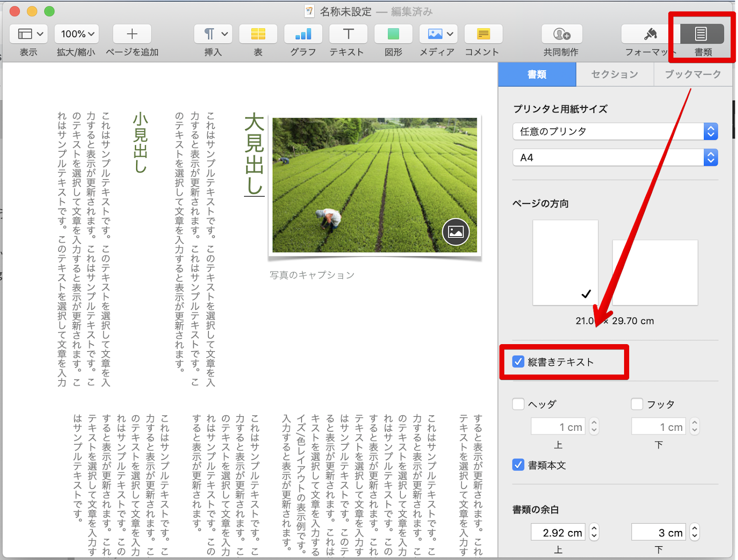
Task: Click the 大見出し heading text
Action: click(254, 155)
